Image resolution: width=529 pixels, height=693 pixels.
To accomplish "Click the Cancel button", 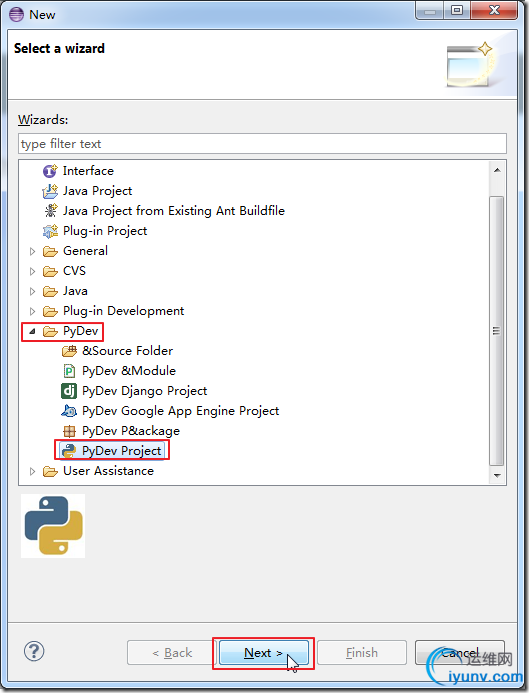I will click(460, 653).
